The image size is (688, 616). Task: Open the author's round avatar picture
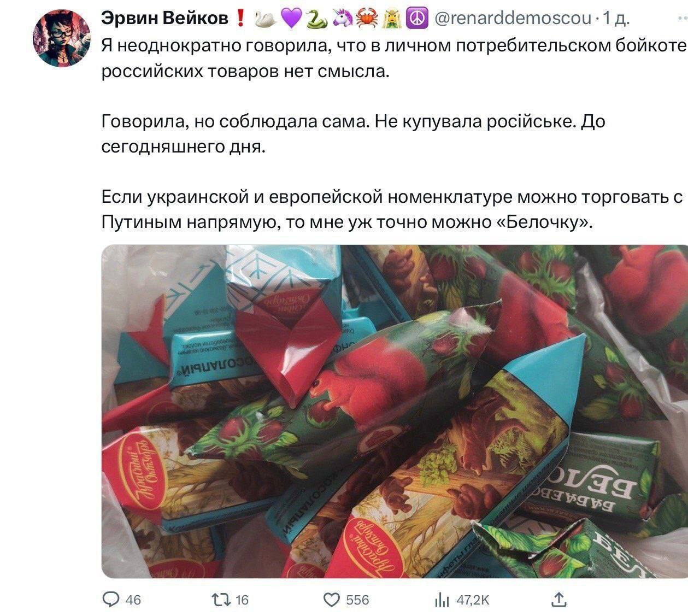click(x=62, y=39)
